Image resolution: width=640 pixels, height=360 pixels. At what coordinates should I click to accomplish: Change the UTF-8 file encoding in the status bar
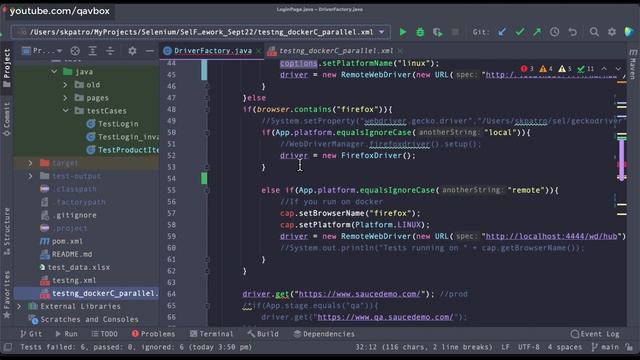529,347
